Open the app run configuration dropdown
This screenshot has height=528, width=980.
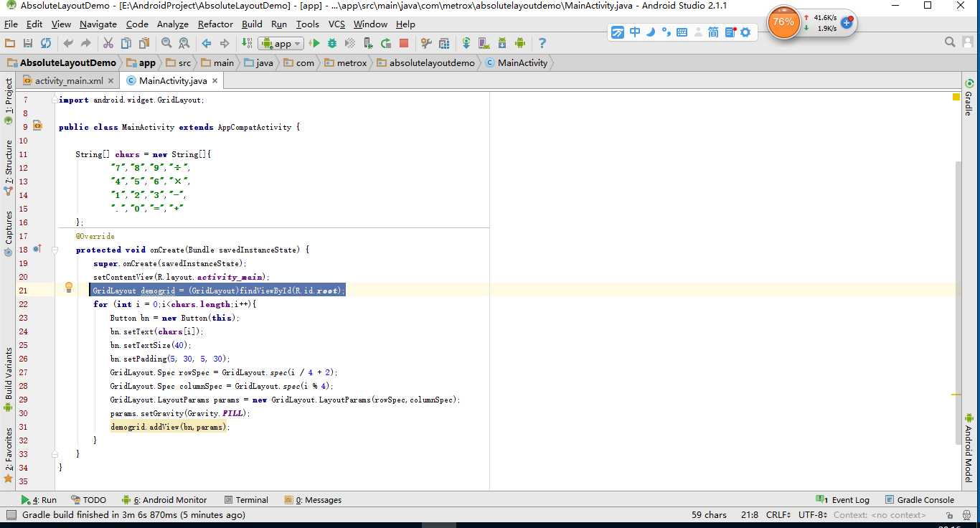click(x=281, y=43)
